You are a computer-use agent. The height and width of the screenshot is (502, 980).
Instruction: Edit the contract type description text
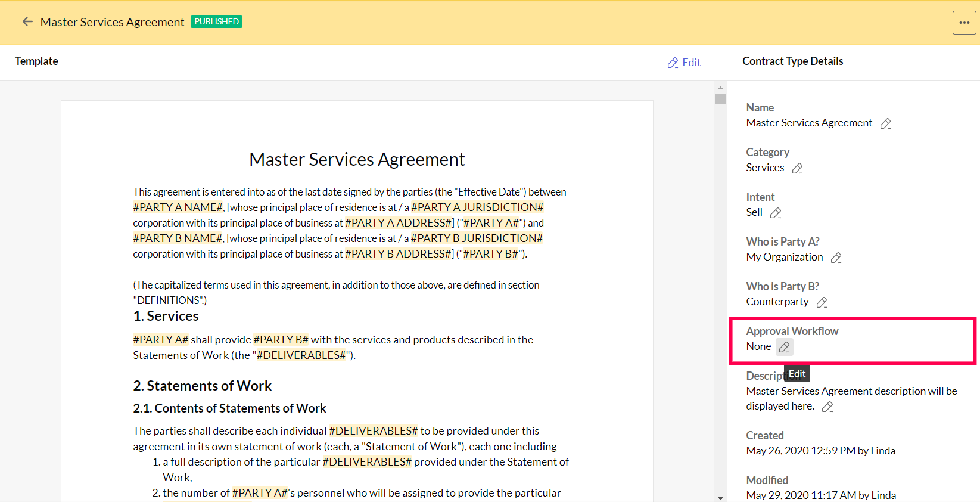827,407
